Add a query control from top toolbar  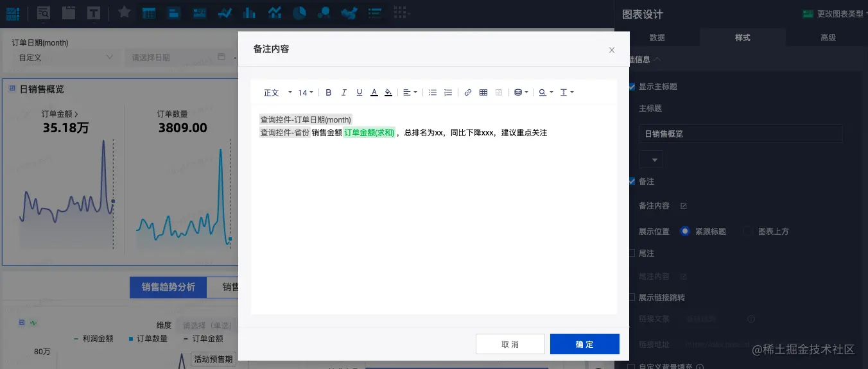(44, 12)
